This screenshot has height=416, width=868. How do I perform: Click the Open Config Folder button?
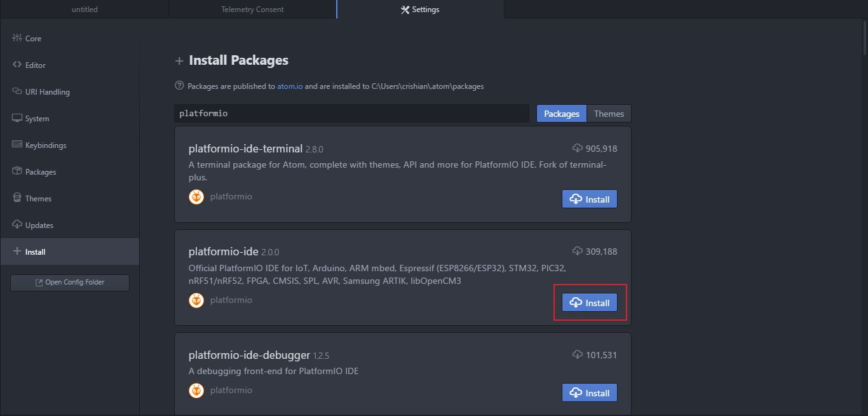point(70,283)
